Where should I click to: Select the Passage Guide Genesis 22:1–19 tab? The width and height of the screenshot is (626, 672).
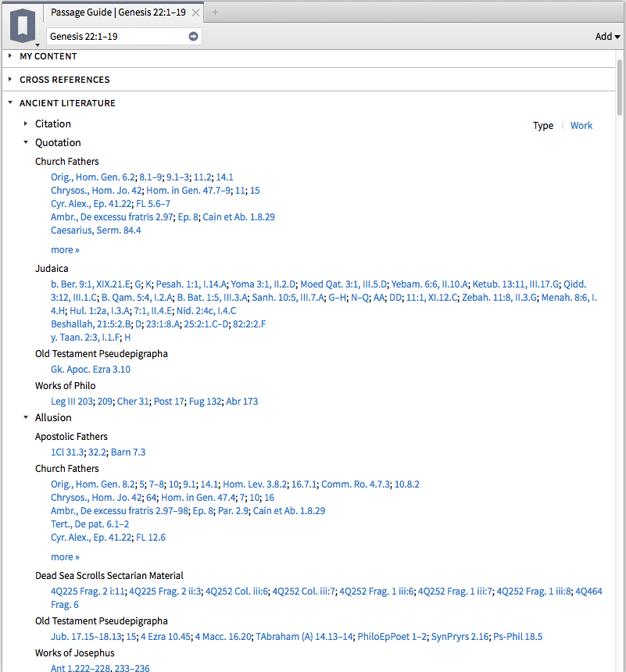point(117,13)
